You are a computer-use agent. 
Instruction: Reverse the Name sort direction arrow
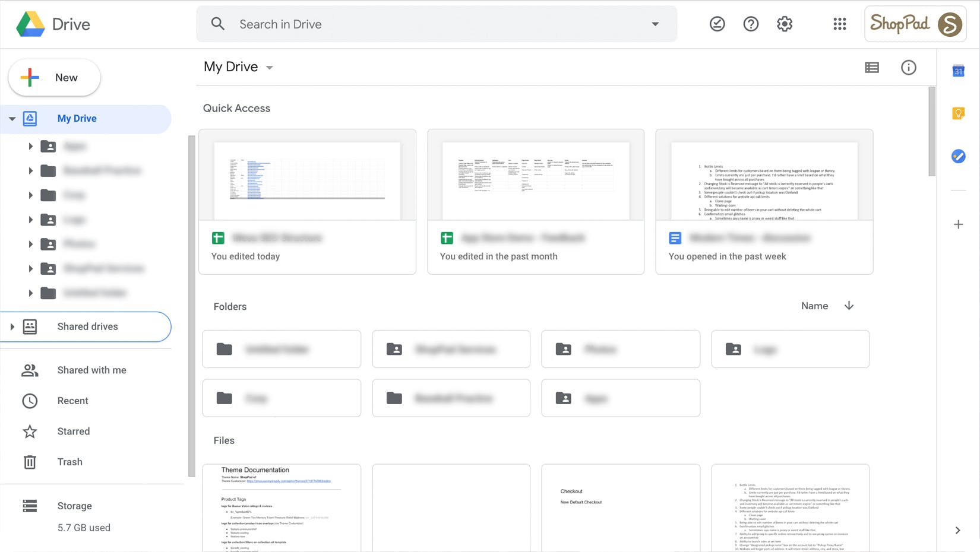pyautogui.click(x=849, y=306)
